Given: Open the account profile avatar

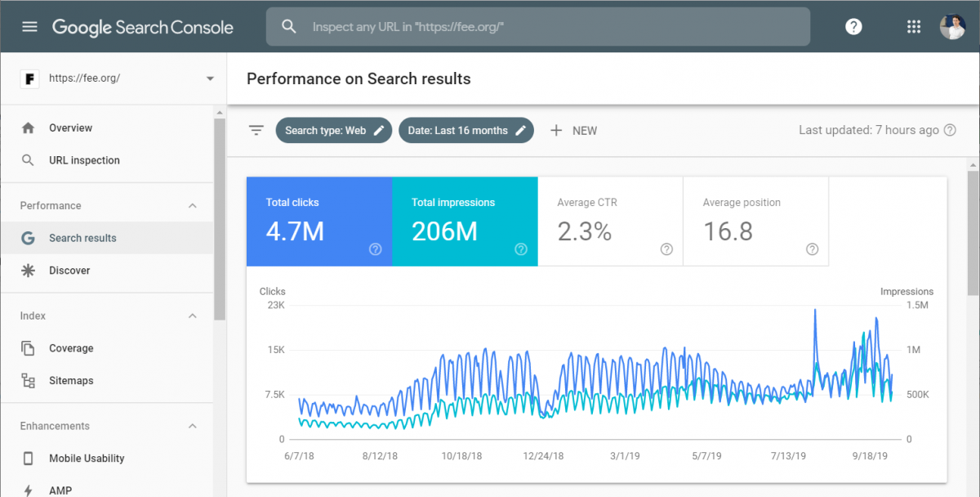Looking at the screenshot, I should tap(952, 27).
